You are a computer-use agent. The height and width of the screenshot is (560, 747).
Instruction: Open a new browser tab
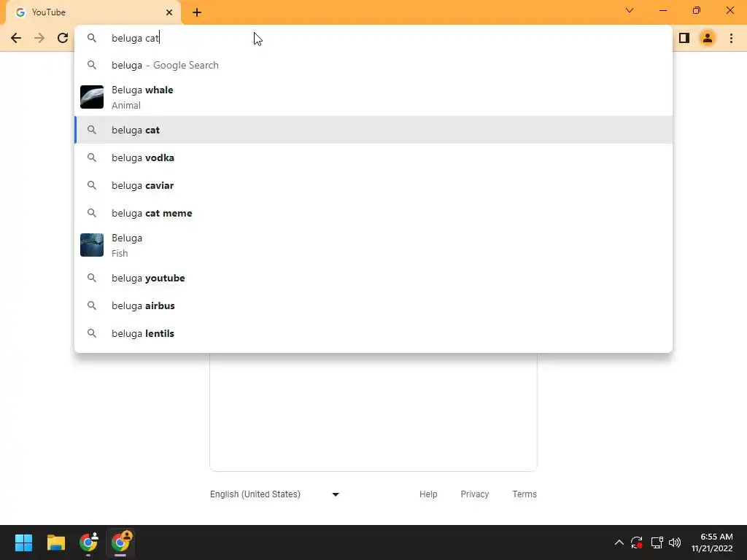(197, 12)
